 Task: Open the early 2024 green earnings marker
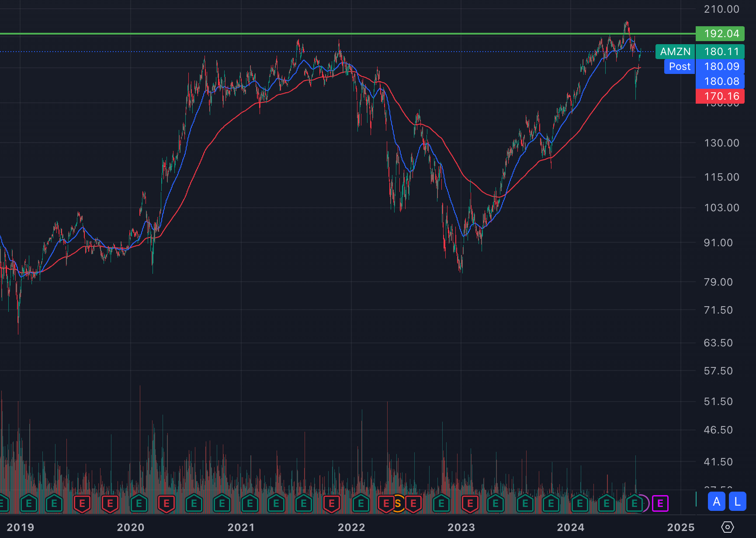tap(580, 503)
